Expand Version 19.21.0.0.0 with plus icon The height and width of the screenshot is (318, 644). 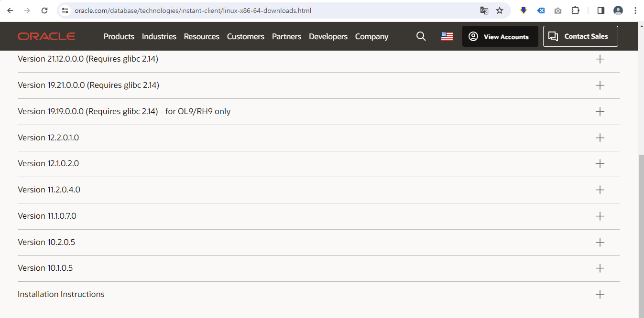(600, 85)
